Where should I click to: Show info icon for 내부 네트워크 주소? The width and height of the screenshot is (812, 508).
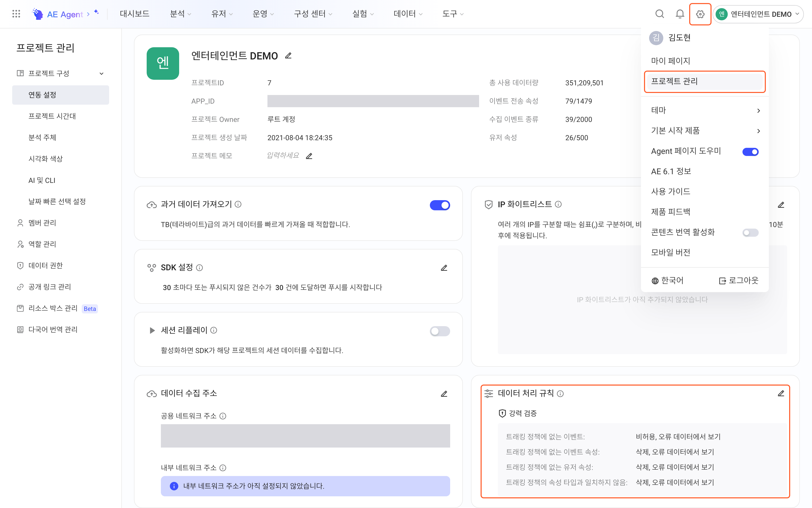coord(223,468)
